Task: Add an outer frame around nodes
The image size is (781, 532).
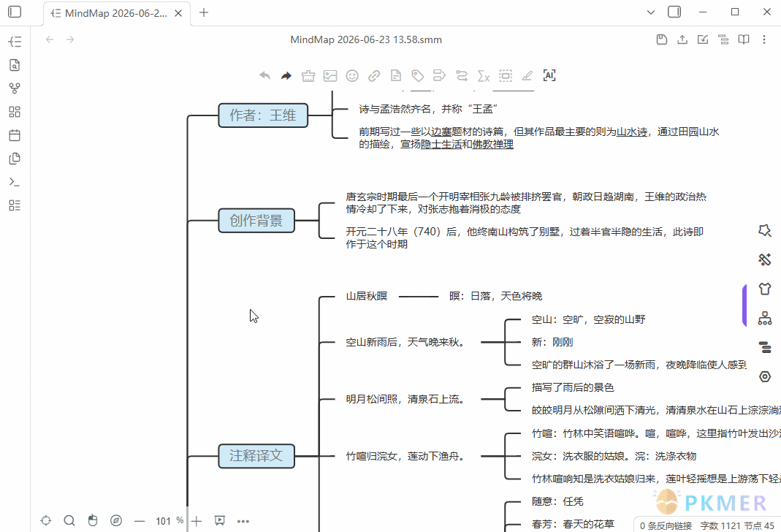Action: (x=506, y=76)
